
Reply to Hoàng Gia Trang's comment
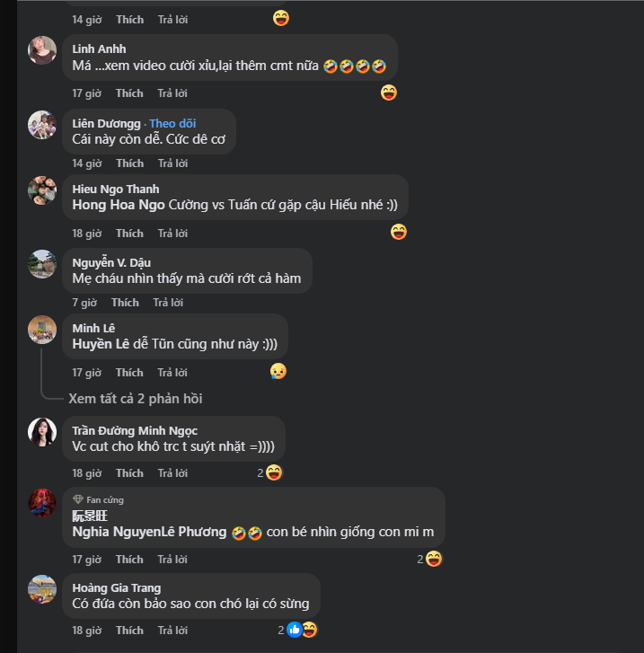pyautogui.click(x=172, y=630)
